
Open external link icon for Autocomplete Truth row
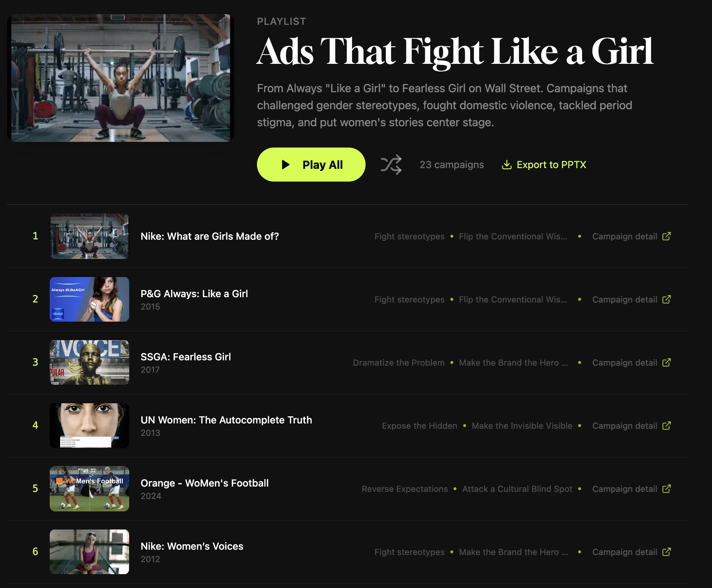[666, 426]
